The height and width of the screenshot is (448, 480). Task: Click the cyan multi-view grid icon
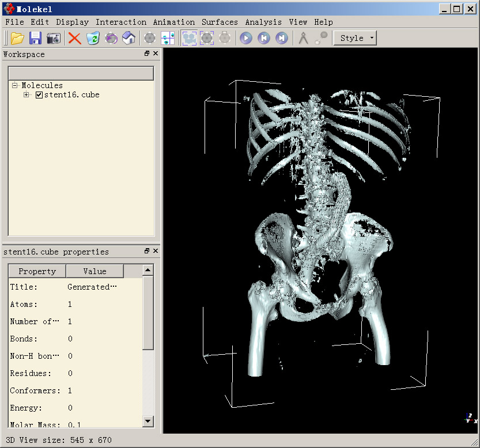pos(168,38)
